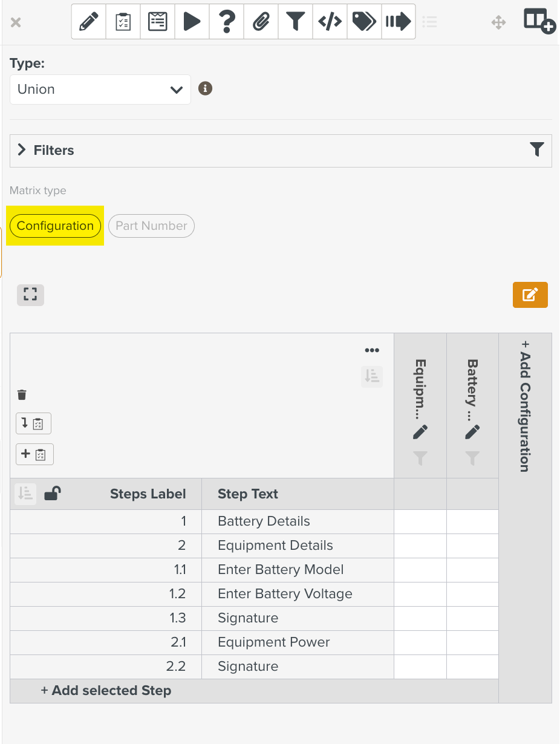Viewport: 560px width, 744px height.
Task: Toggle fullscreen for the matrix table
Action: (x=30, y=295)
